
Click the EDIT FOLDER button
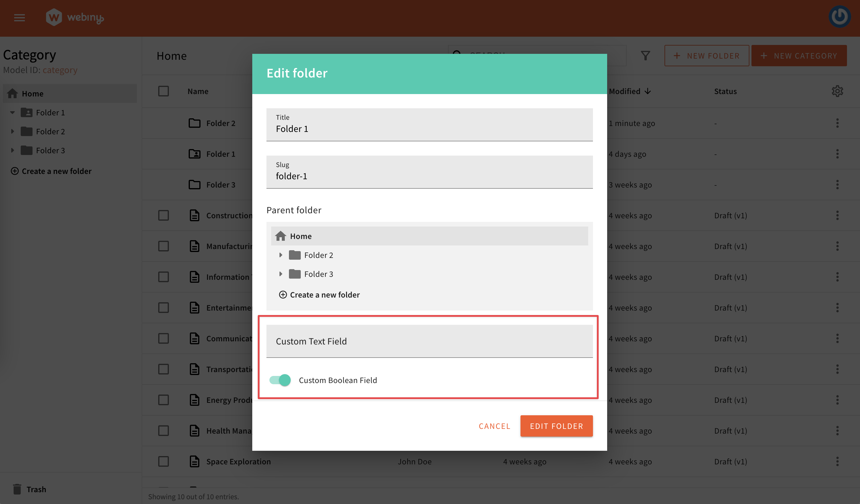point(556,426)
